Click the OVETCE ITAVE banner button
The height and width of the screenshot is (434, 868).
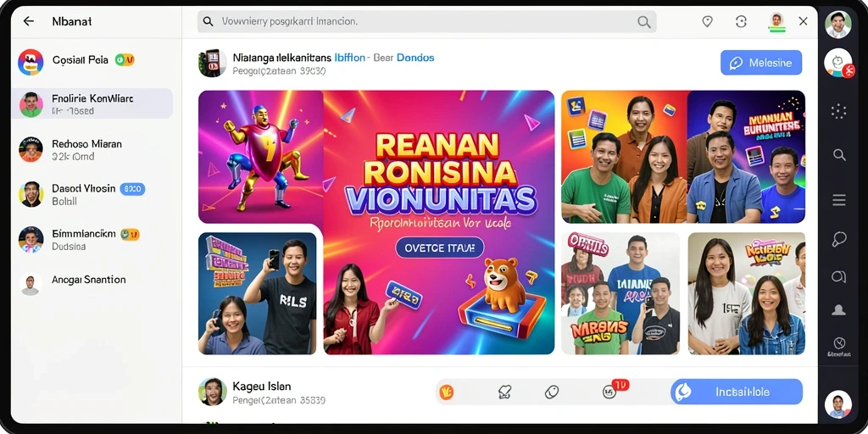click(440, 248)
